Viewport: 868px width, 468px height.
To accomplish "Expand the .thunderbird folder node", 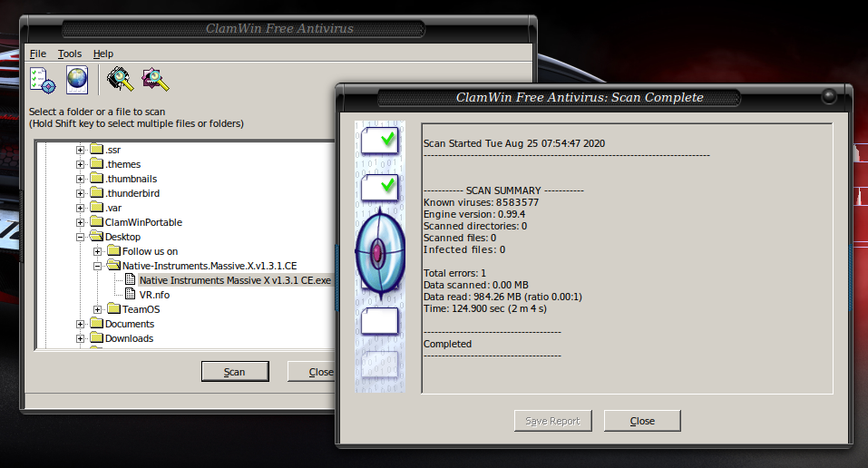I will pos(80,193).
